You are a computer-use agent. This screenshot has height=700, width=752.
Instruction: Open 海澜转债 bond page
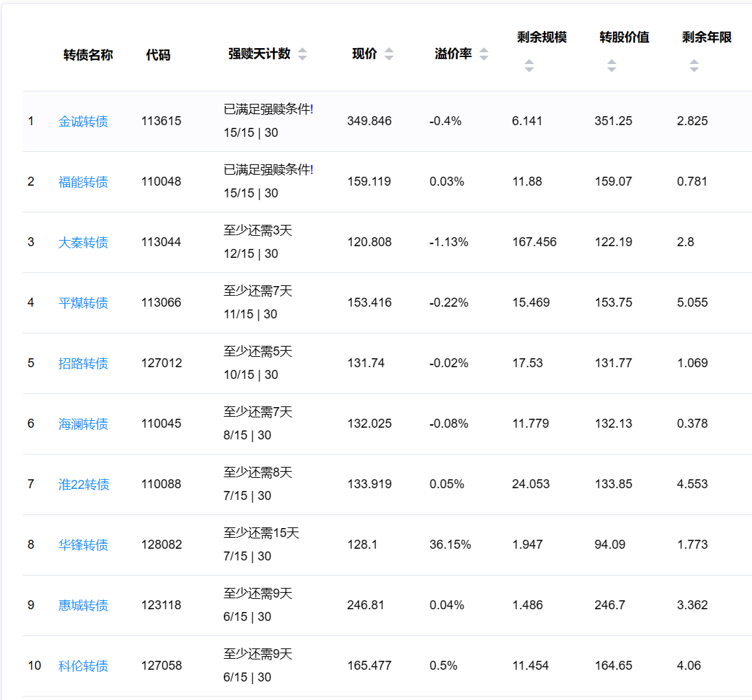click(x=83, y=424)
